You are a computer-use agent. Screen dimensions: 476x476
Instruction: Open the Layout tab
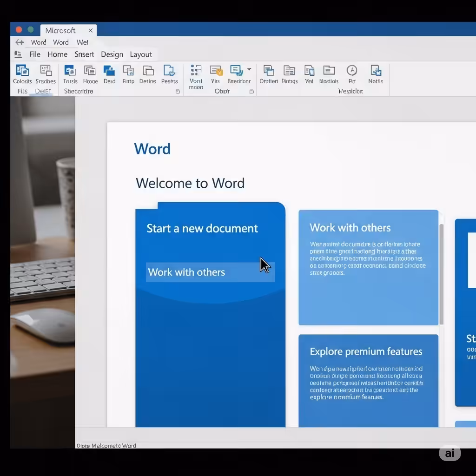tap(141, 54)
